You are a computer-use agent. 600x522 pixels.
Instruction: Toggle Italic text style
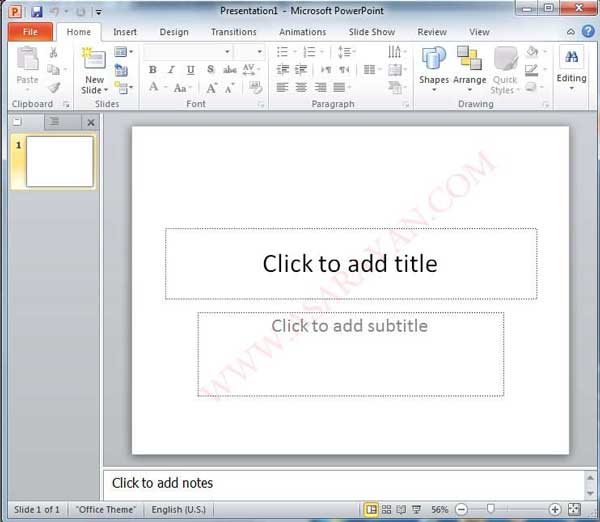[x=171, y=70]
